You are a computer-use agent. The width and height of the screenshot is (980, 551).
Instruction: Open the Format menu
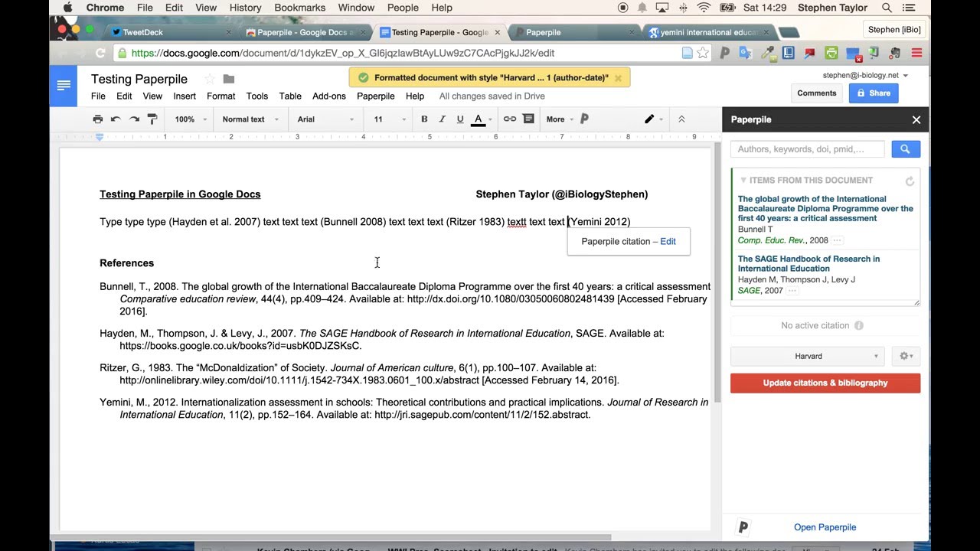[x=220, y=96]
